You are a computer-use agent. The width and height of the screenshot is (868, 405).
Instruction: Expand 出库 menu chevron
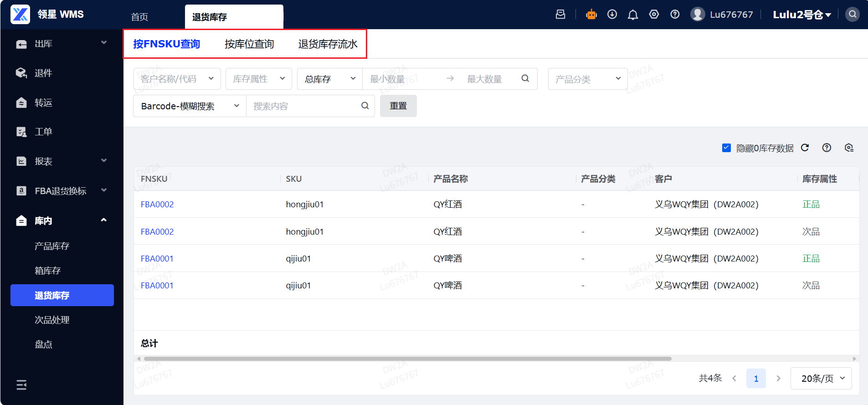pos(104,43)
